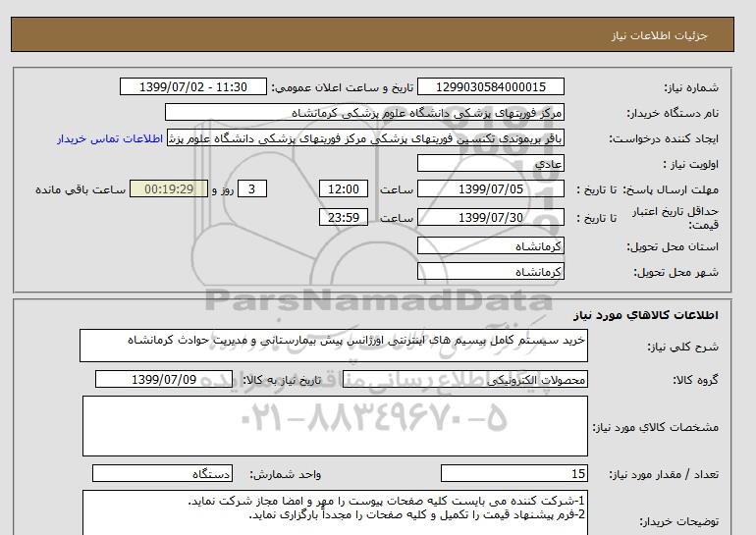This screenshot has height=535, width=756.
Task: Click the مشخصات کالای مورد نیاز label
Action: tap(655, 428)
